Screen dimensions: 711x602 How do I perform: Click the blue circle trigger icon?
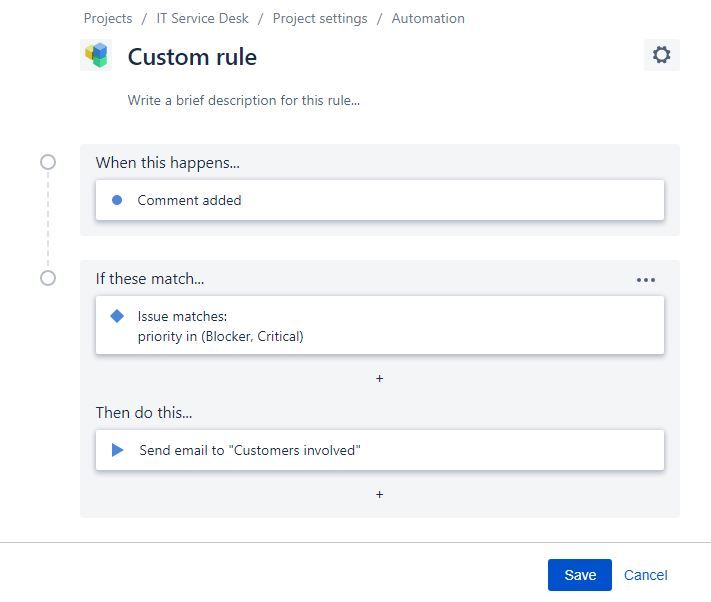(x=117, y=200)
